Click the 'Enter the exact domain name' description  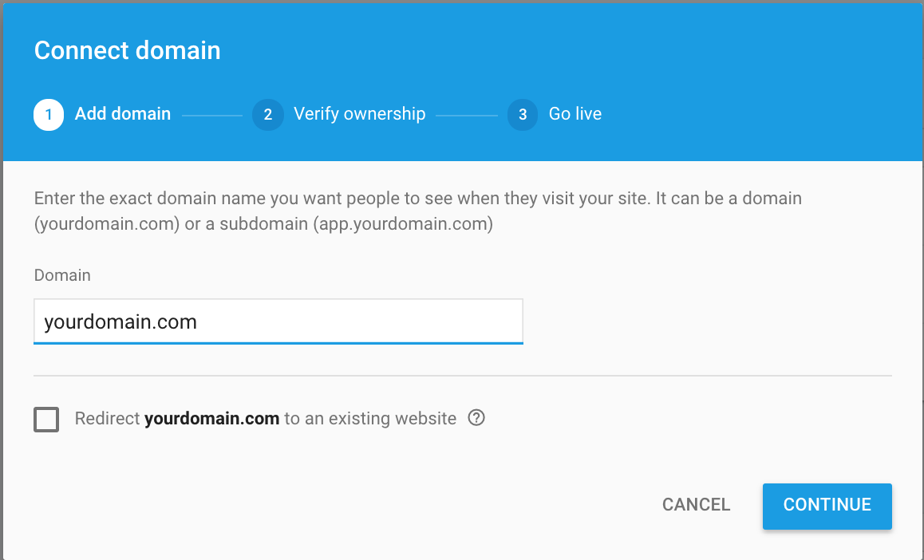tap(418, 211)
